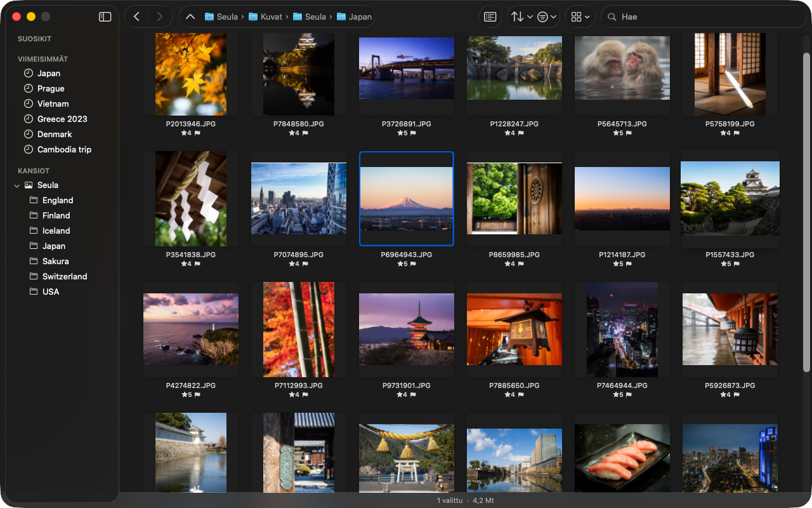Select castle garden thumbnail P1557433.JPG
This screenshot has width=812, height=508.
coord(730,199)
